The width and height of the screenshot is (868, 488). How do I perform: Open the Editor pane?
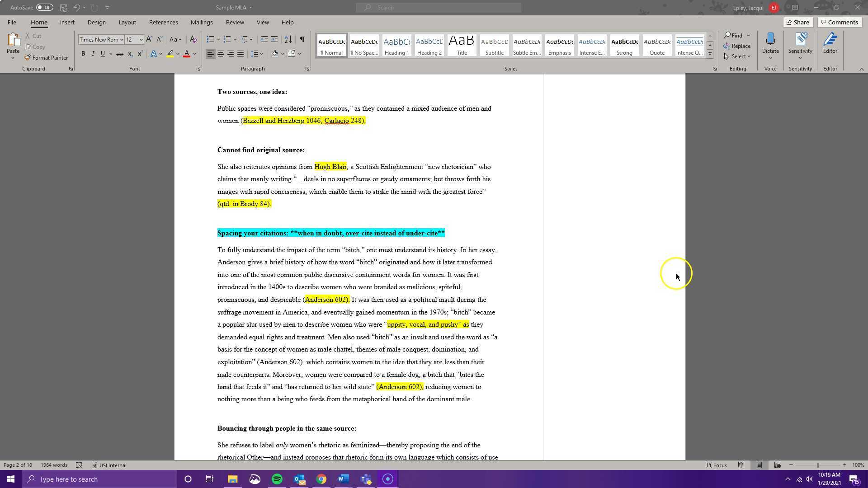(x=830, y=44)
